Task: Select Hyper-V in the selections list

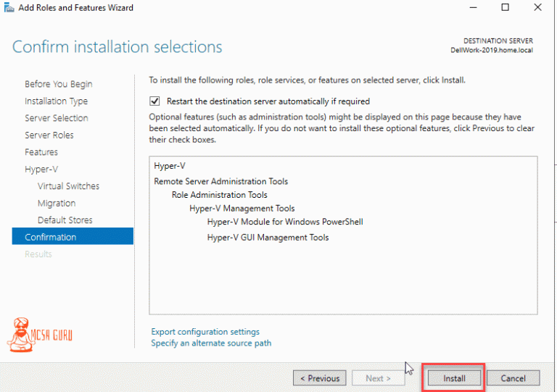Action: tap(170, 166)
